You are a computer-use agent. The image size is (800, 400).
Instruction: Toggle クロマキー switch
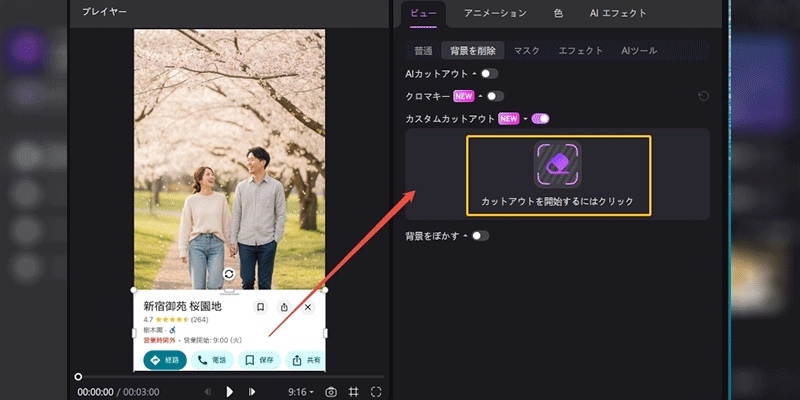495,96
